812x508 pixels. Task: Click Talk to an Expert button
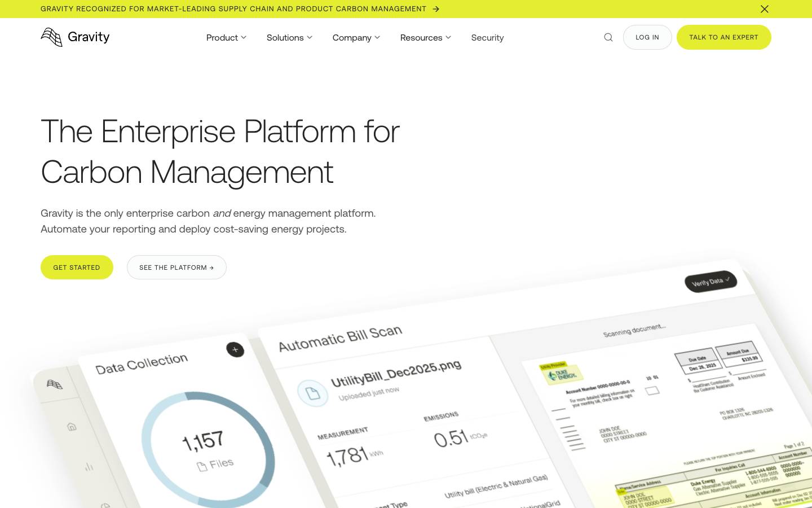click(723, 37)
